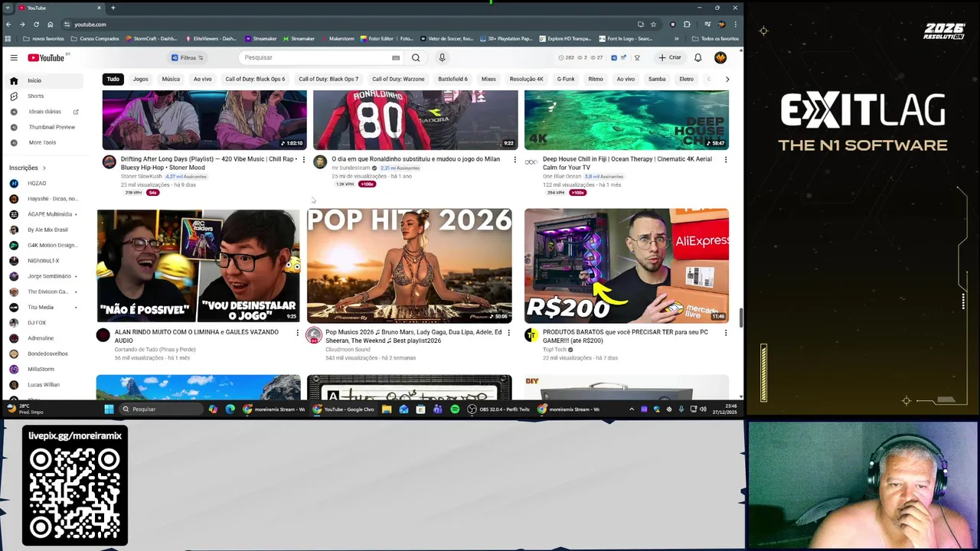
Task: Select the Battlefield 6 chip
Action: (452, 79)
